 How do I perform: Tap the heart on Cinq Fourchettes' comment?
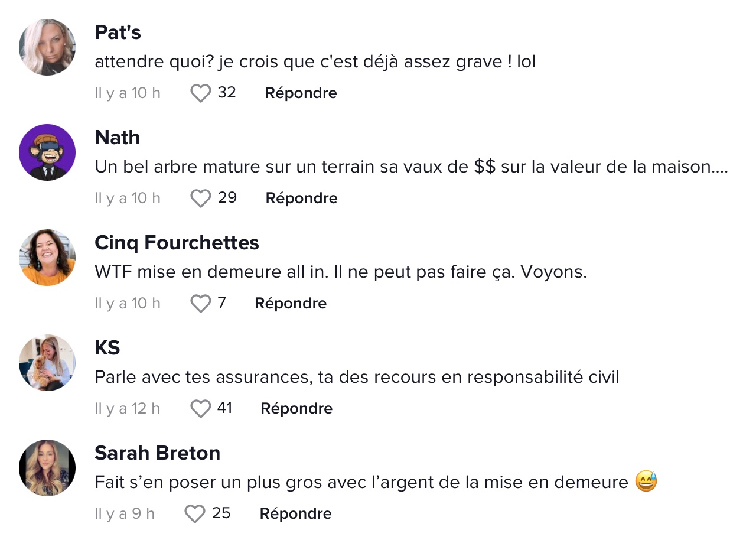[x=201, y=304]
